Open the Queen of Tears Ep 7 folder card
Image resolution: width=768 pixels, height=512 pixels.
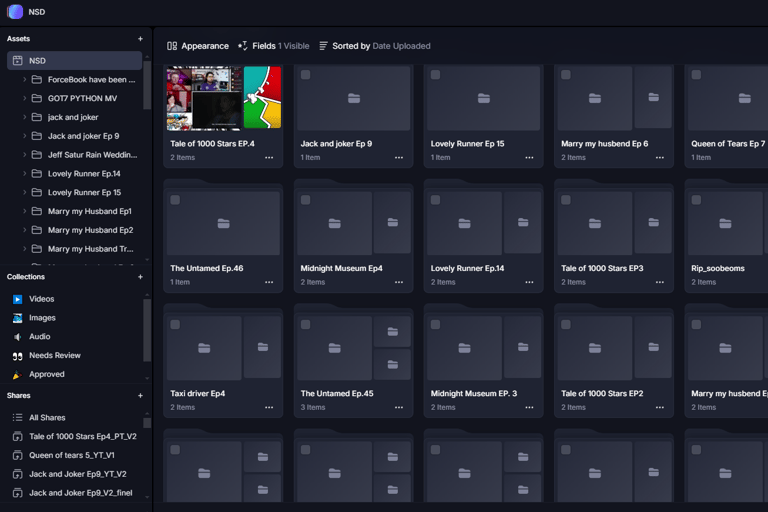pos(726,116)
